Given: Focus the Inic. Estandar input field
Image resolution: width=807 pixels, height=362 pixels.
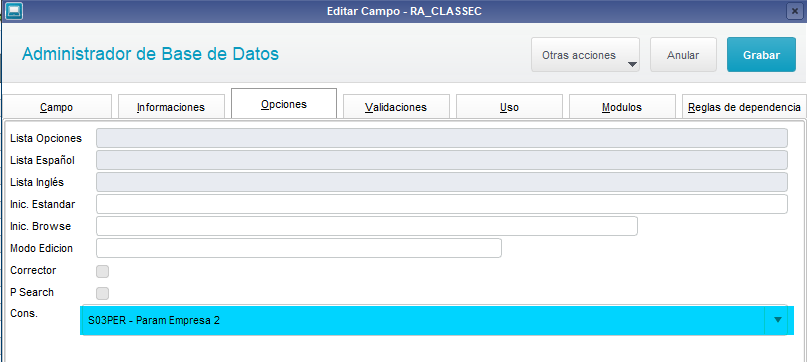Looking at the screenshot, I should click(442, 204).
